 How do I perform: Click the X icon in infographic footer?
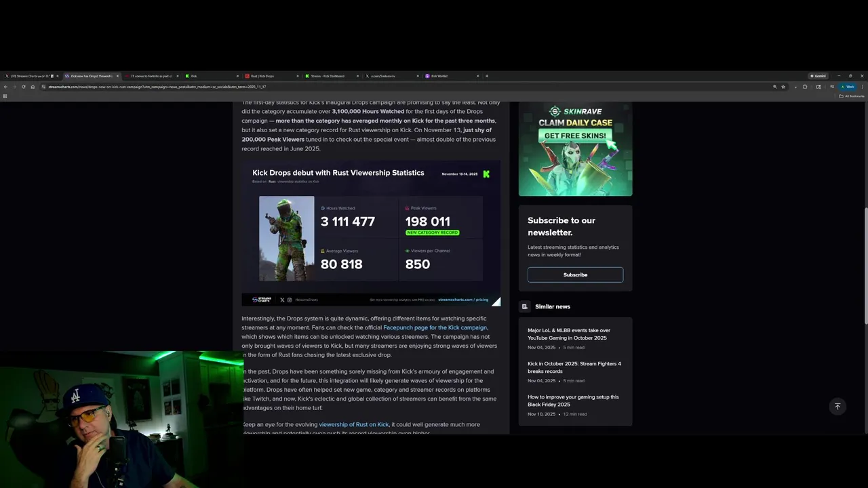[282, 300]
